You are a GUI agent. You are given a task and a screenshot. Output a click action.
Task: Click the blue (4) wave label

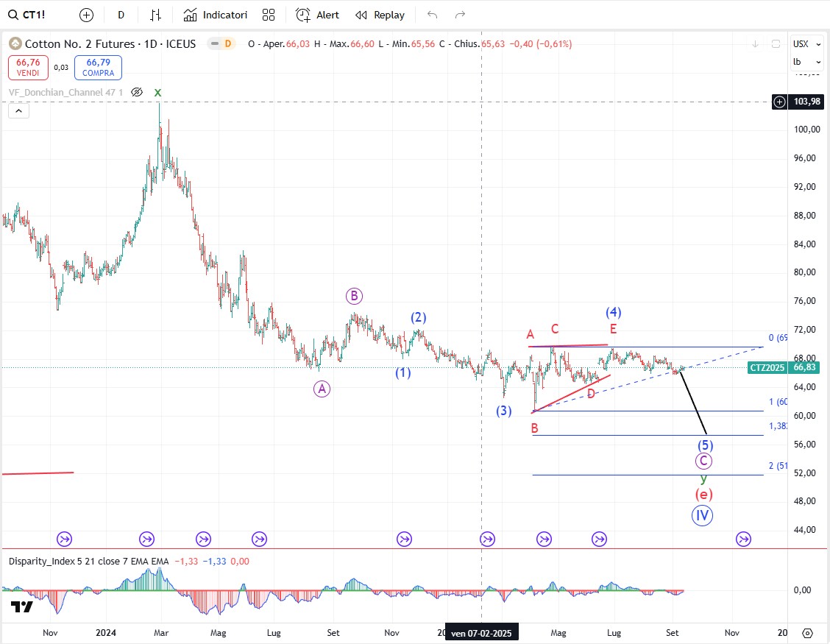[614, 312]
